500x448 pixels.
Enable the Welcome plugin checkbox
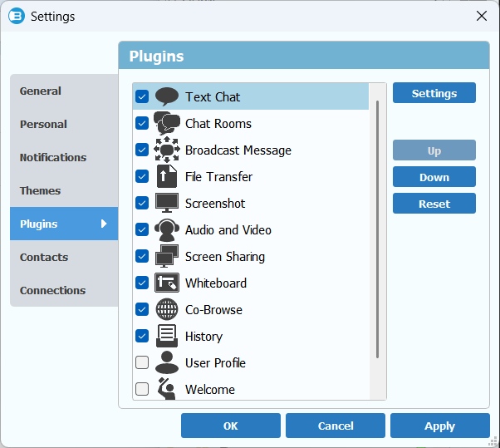[142, 389]
